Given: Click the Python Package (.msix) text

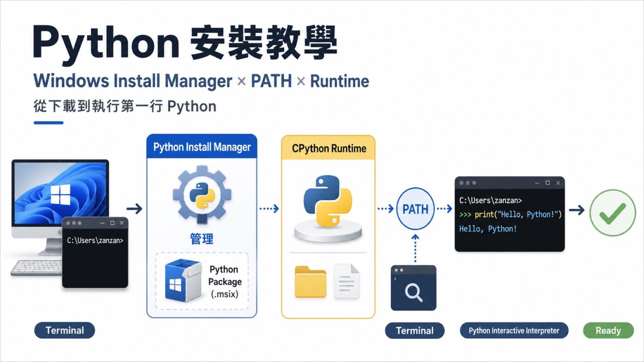Looking at the screenshot, I should pos(224,281).
